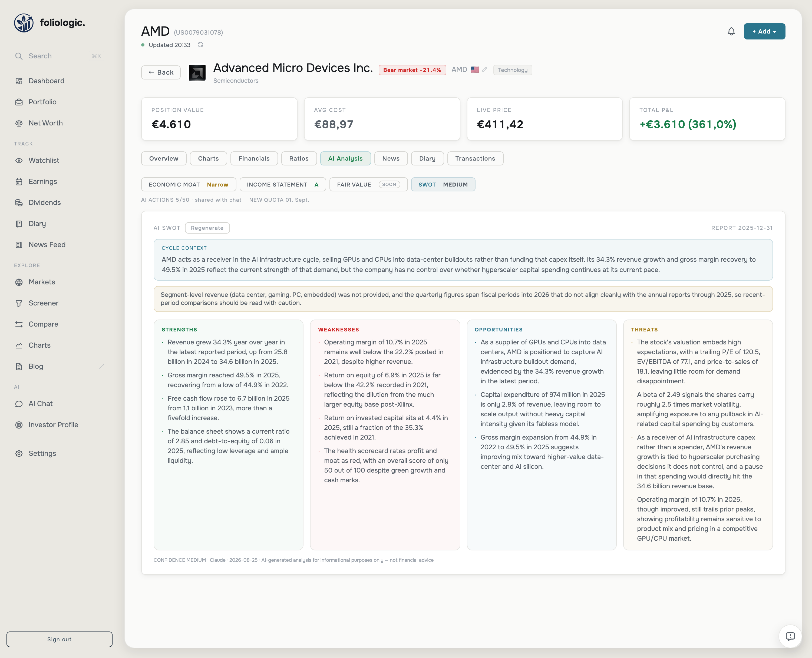Image resolution: width=812 pixels, height=658 pixels.
Task: Click the AI ACTIONS 5/50 quota text
Action: 191,200
